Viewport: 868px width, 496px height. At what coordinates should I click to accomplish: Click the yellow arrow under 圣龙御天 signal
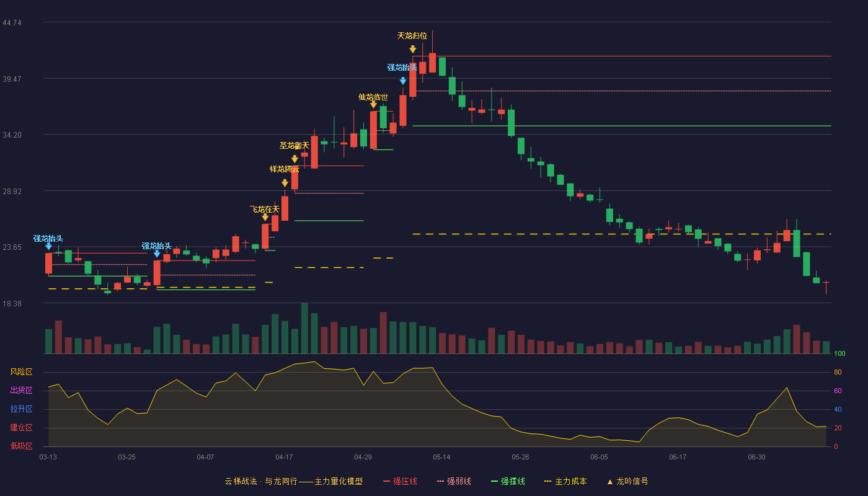[294, 159]
